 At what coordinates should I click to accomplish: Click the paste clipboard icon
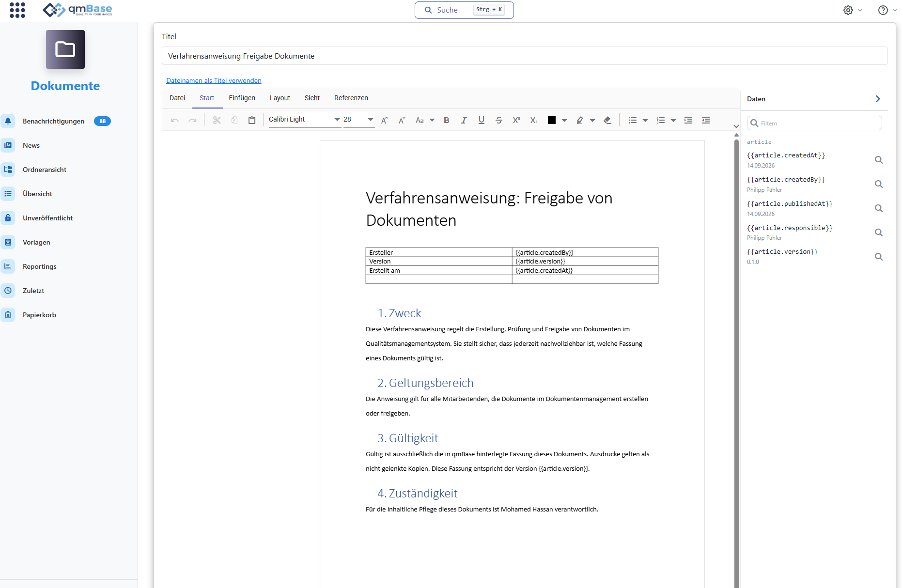pyautogui.click(x=252, y=120)
